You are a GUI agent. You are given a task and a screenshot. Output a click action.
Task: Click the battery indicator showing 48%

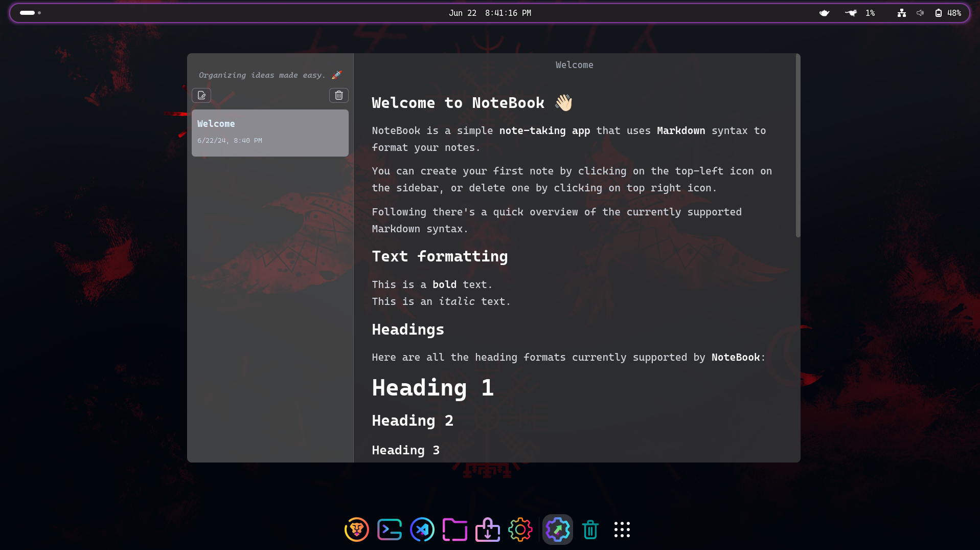(x=948, y=13)
